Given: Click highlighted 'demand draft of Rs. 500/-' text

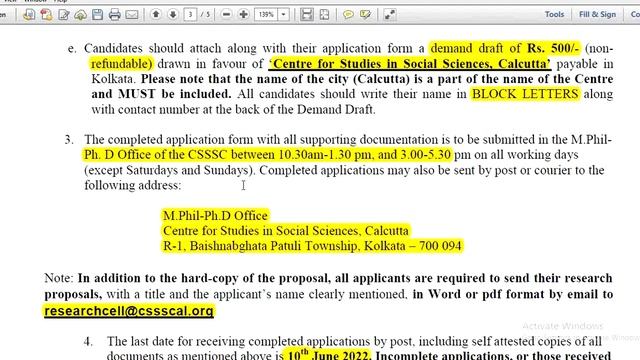Looking at the screenshot, I should click(x=504, y=48).
